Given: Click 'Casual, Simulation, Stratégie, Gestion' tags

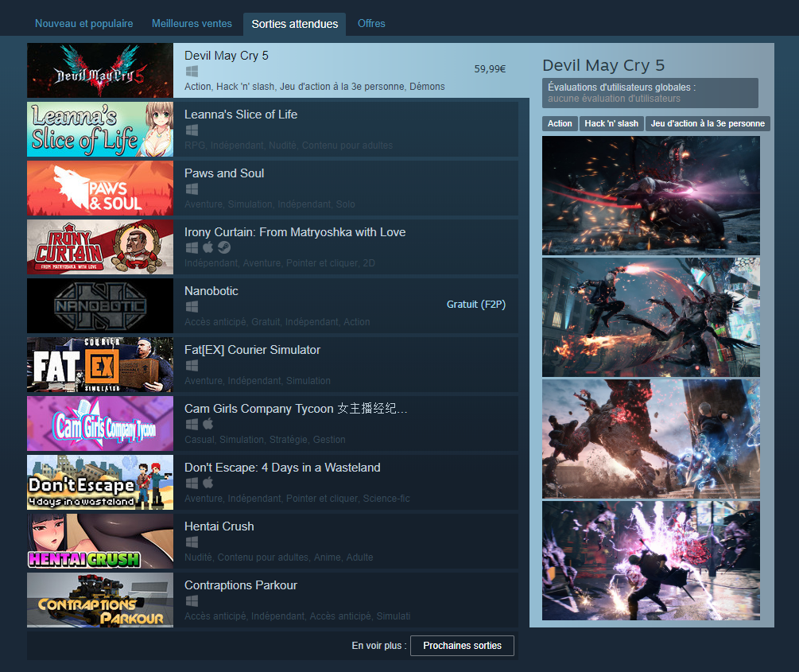Looking at the screenshot, I should pos(265,440).
